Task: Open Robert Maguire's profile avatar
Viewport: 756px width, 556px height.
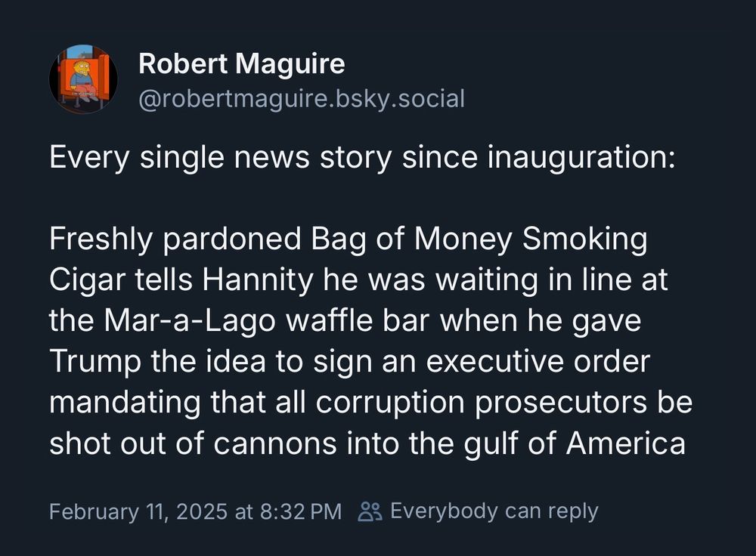Action: coord(83,79)
